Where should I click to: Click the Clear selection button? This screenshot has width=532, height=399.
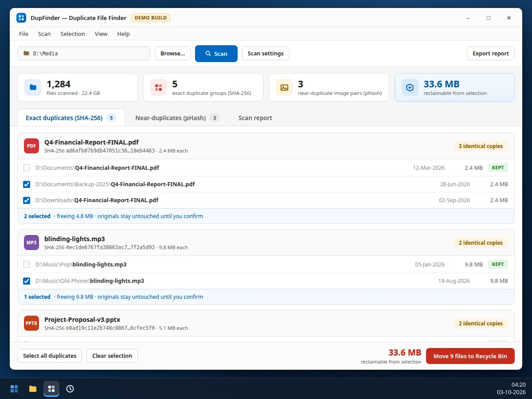(112, 356)
